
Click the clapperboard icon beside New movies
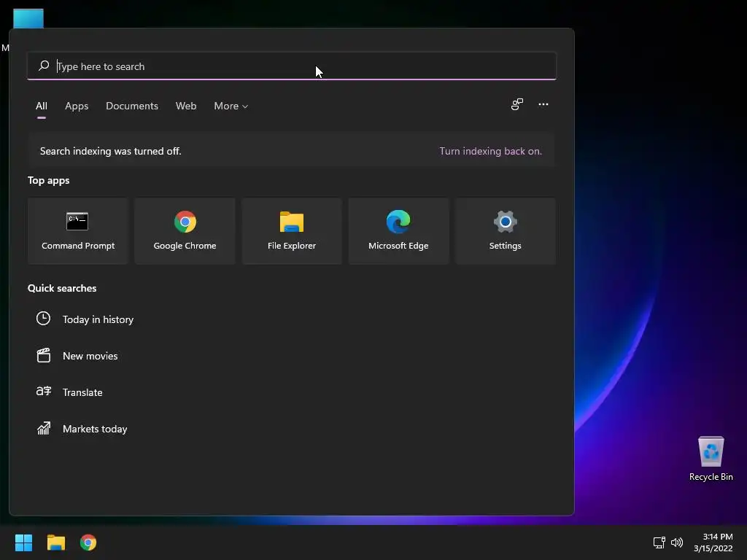coord(43,355)
